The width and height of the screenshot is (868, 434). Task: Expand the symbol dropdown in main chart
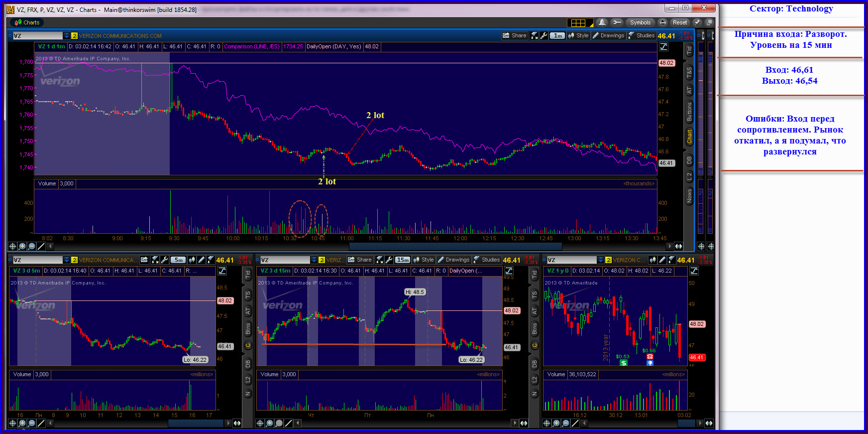(67, 35)
